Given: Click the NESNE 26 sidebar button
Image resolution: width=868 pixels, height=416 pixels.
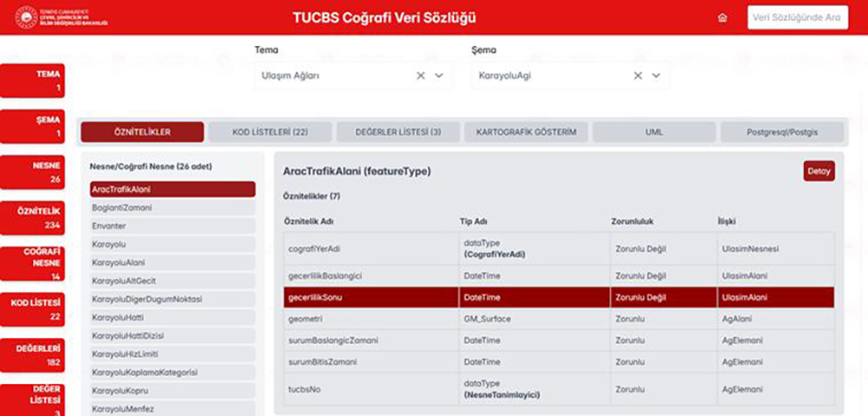Looking at the screenshot, I should pos(33,172).
